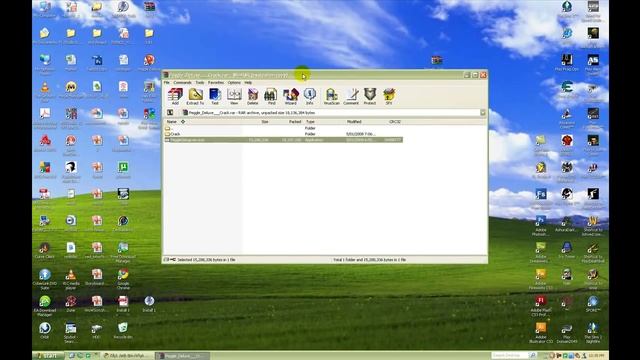Click the Delete toolbar icon

(x=253, y=96)
